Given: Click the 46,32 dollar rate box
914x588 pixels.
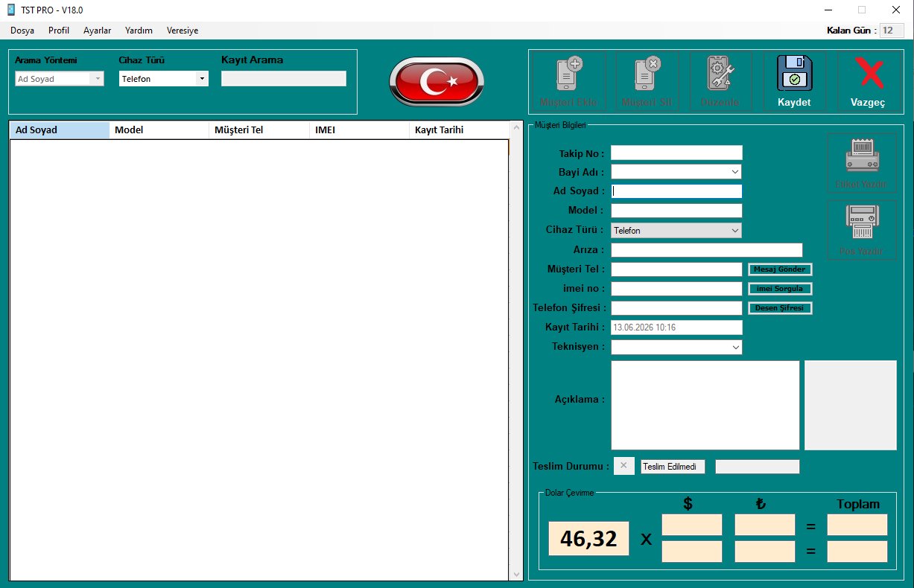Looking at the screenshot, I should 588,538.
